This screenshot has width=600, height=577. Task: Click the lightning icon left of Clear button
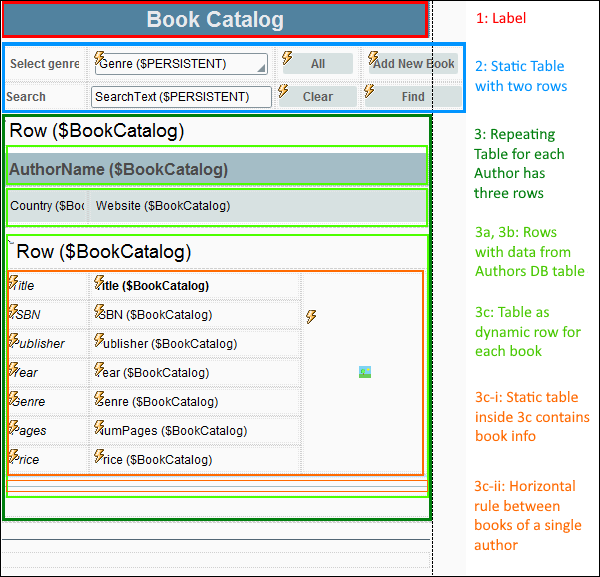(283, 91)
